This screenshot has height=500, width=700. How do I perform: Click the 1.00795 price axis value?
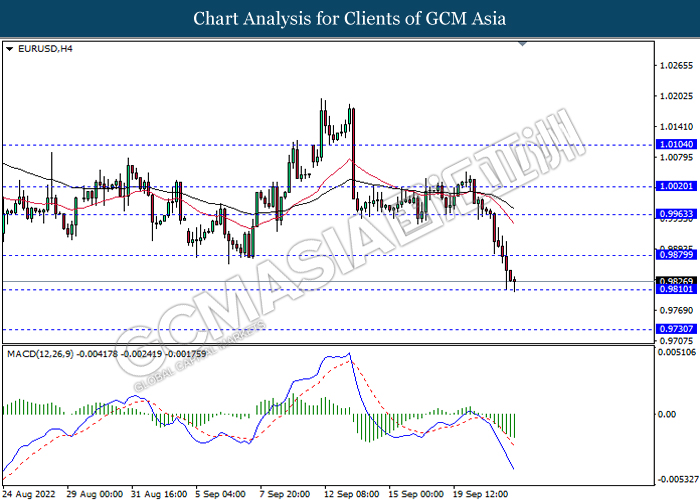click(676, 157)
